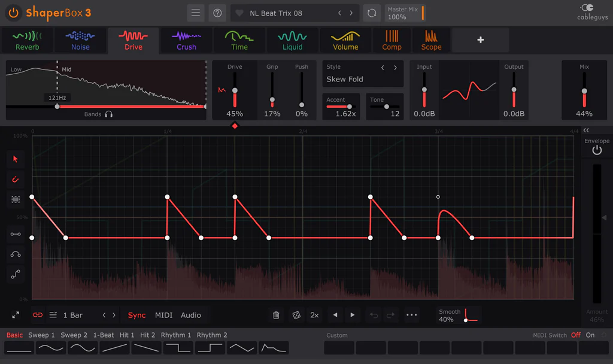
Task: Select the Liquid shaper tab
Action: pyautogui.click(x=292, y=40)
